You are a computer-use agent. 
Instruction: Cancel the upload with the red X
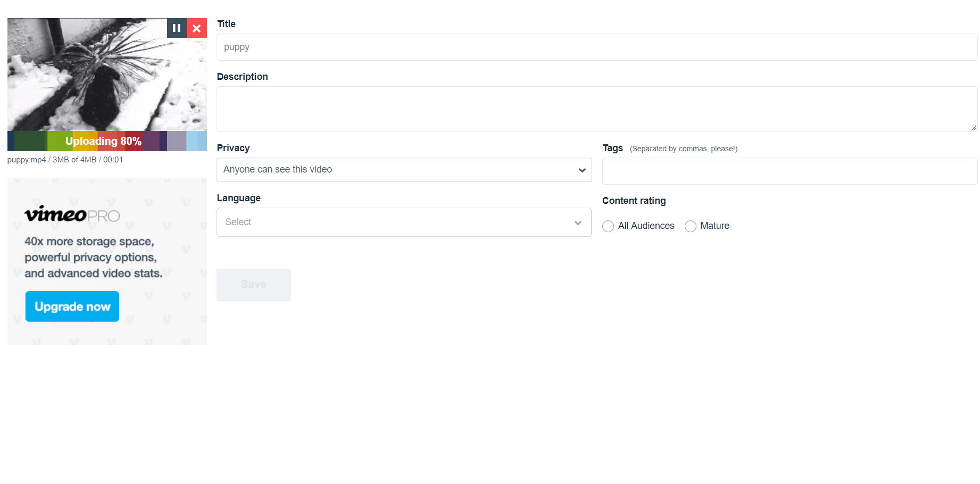[x=197, y=28]
